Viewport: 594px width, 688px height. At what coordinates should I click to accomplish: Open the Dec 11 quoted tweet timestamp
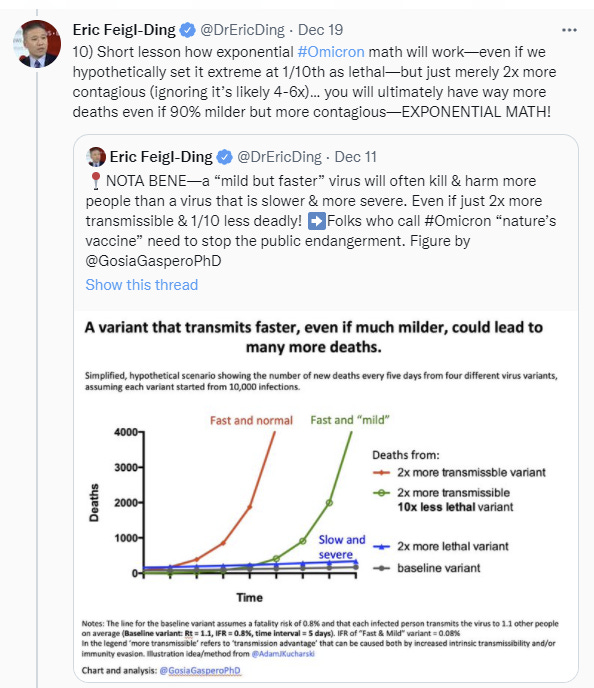click(x=355, y=157)
